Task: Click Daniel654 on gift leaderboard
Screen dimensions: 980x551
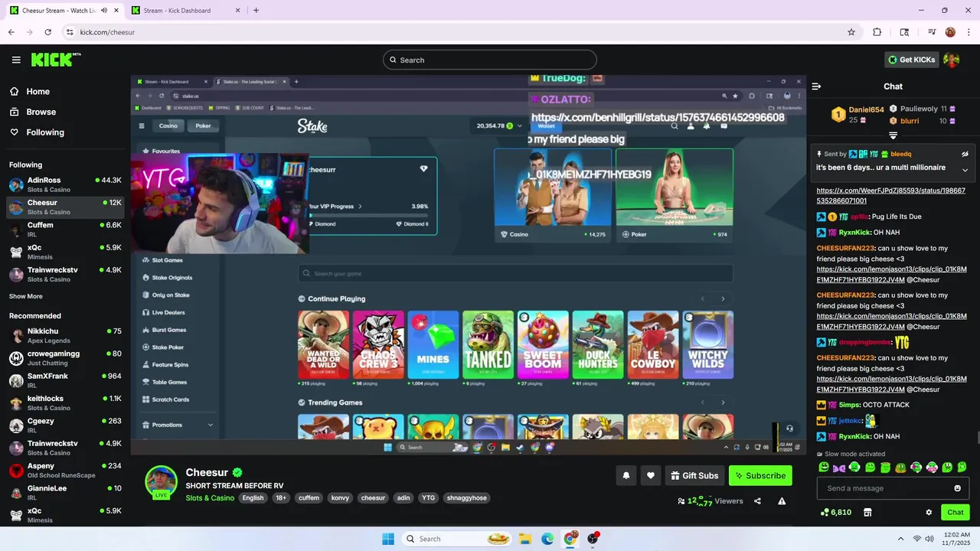Action: (866, 109)
